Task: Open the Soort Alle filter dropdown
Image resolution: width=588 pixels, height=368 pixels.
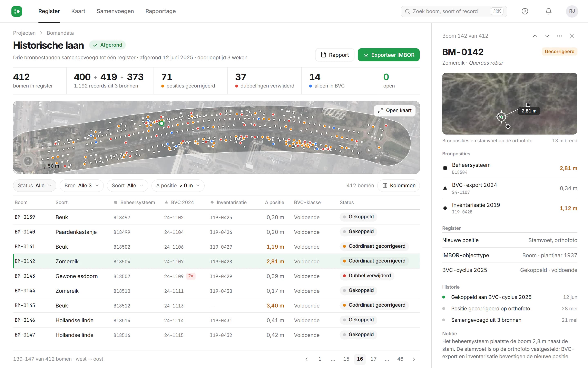Action: (127, 185)
